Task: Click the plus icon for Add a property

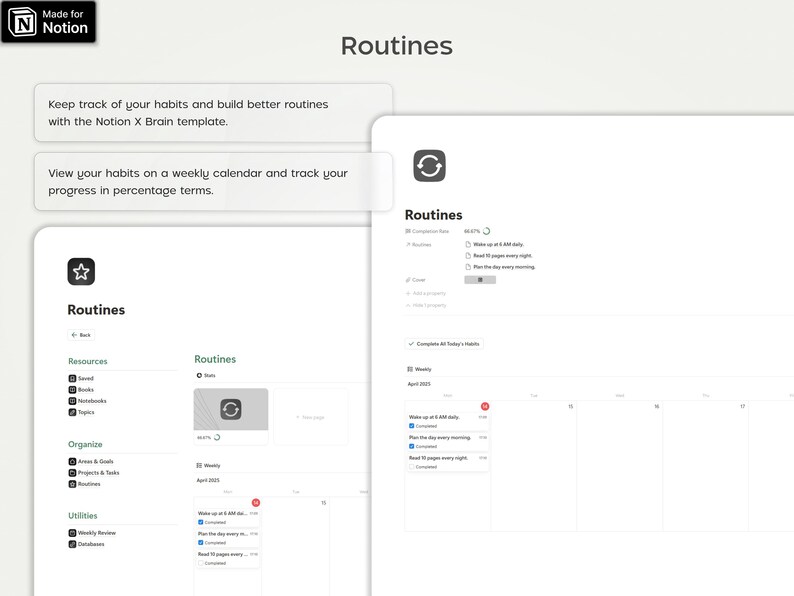Action: tap(408, 293)
